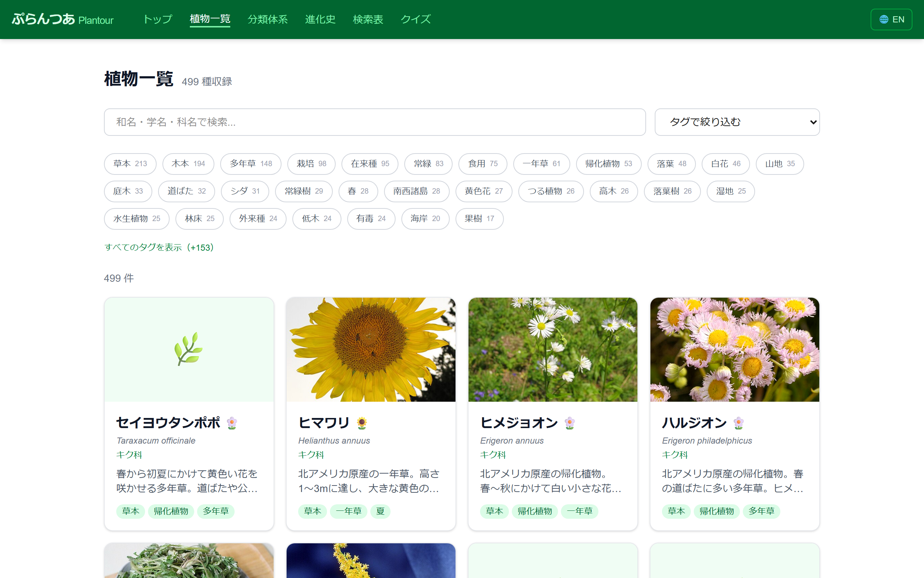Open 分類体系 nav item
924x578 pixels.
coord(268,19)
